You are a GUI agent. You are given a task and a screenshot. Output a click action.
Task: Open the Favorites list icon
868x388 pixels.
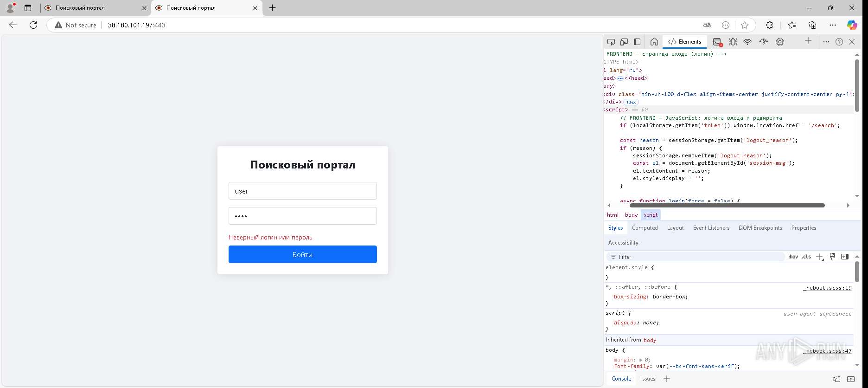(x=791, y=25)
